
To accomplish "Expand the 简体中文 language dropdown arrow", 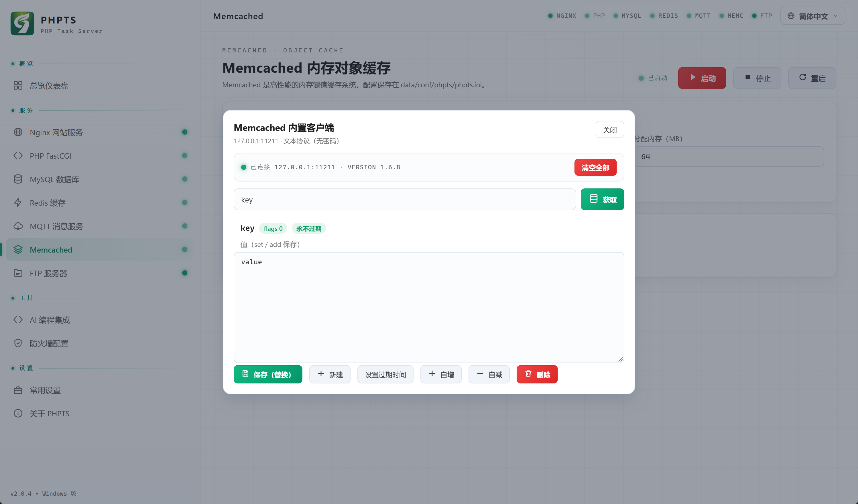I will tap(836, 16).
